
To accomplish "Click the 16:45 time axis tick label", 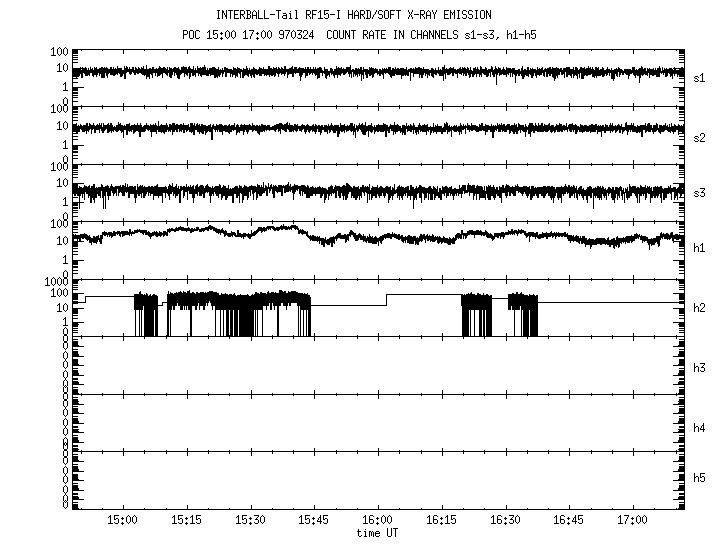I will [x=569, y=521].
